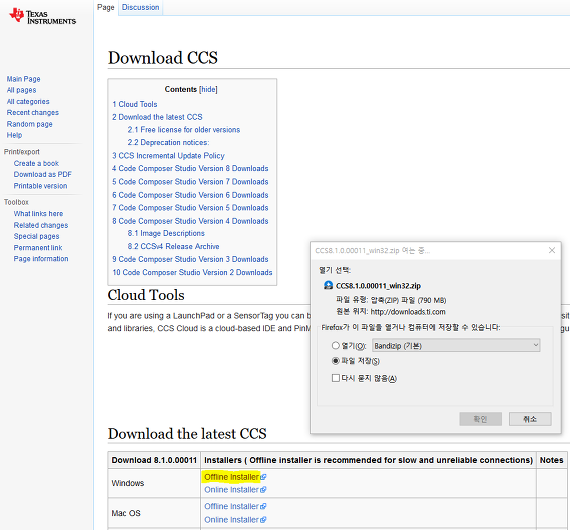Jump to 2.2 Deprecation notices
Viewport: 570px width, 530px height.
click(168, 142)
